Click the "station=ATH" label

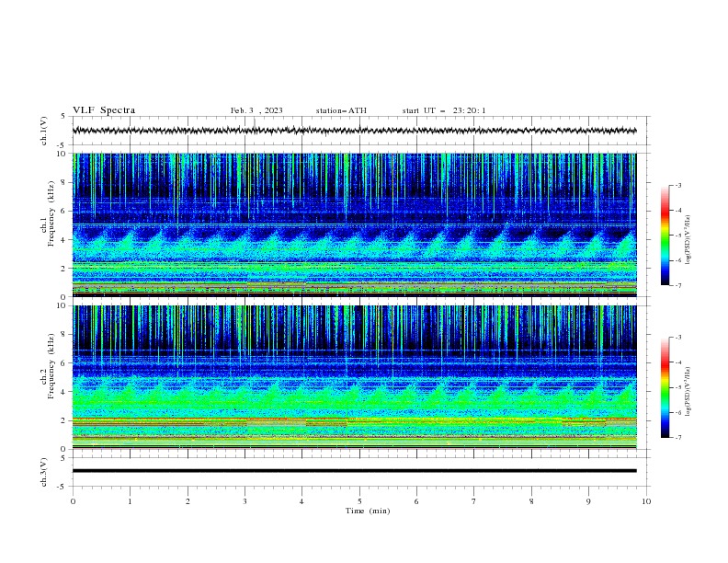pyautogui.click(x=341, y=110)
